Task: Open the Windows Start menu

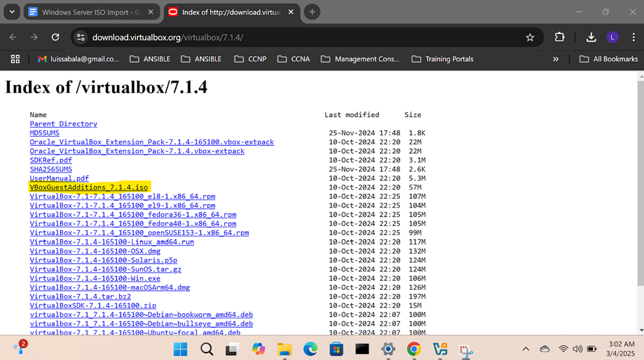Action: tap(180, 349)
